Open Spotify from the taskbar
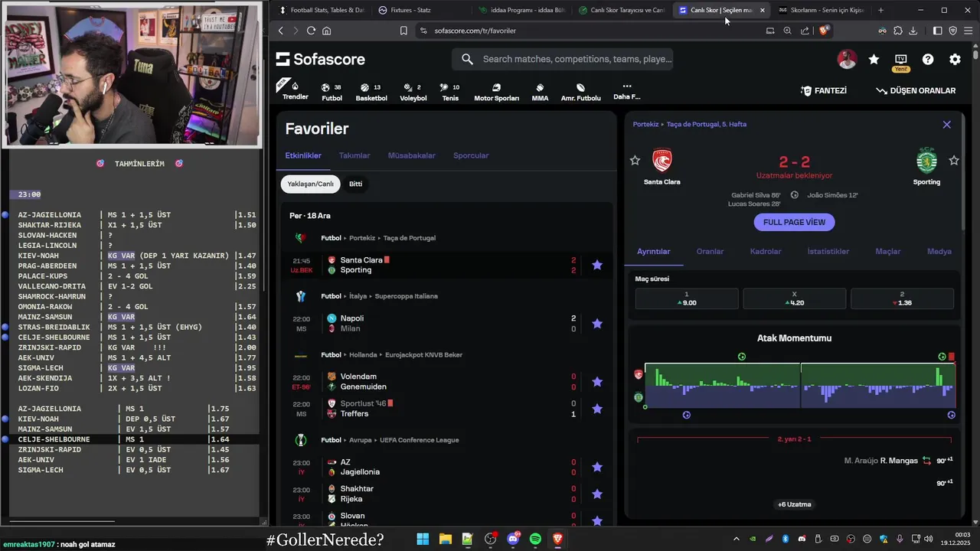The image size is (980, 551). pyautogui.click(x=535, y=540)
